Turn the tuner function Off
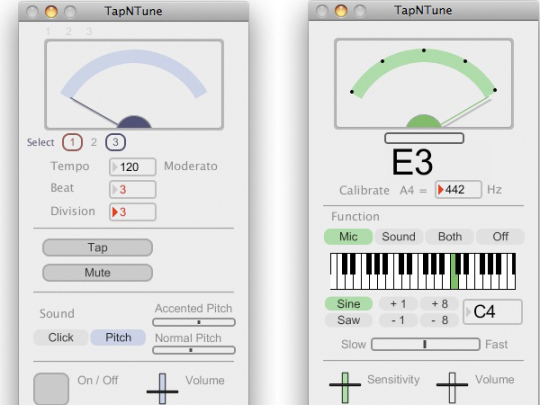 (x=500, y=237)
